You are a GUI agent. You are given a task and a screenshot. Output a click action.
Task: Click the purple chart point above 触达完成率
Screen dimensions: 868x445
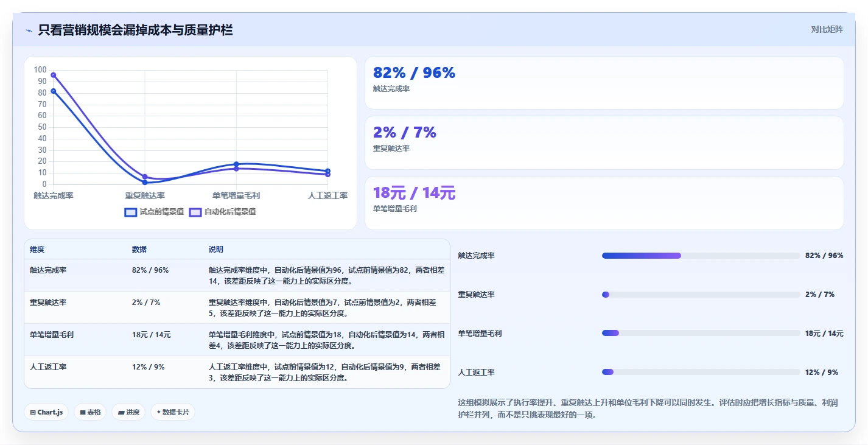click(x=54, y=75)
